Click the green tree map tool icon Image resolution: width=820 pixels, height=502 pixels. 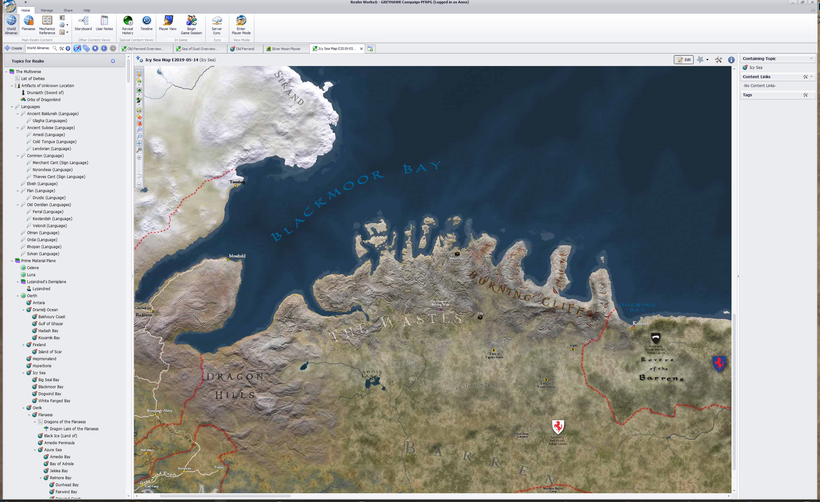pyautogui.click(x=139, y=90)
